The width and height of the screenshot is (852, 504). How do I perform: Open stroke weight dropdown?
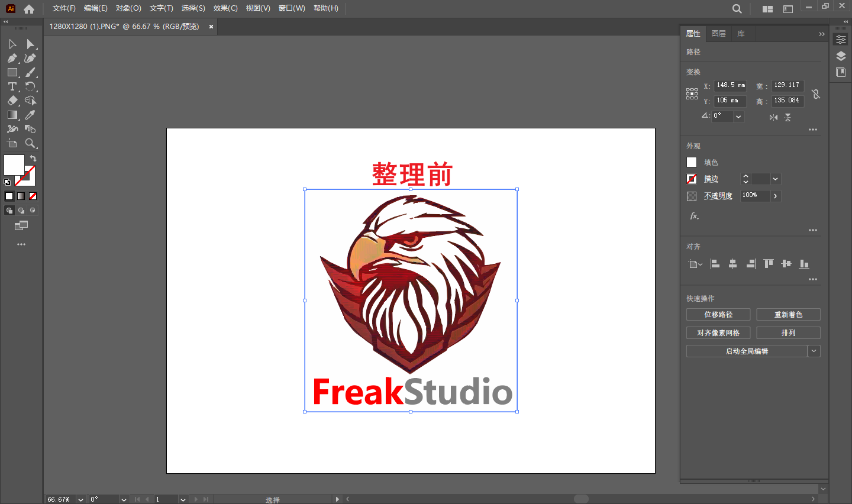pos(775,179)
